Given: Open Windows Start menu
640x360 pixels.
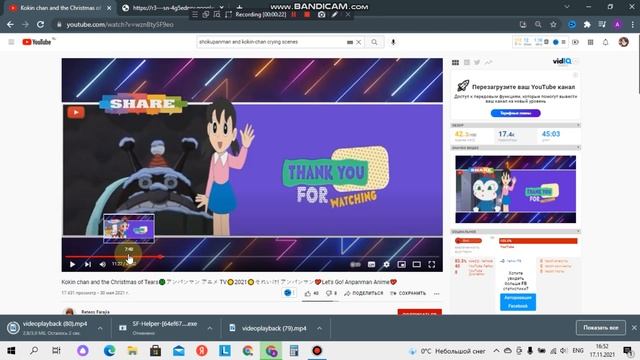Looking at the screenshot, I should (11, 351).
